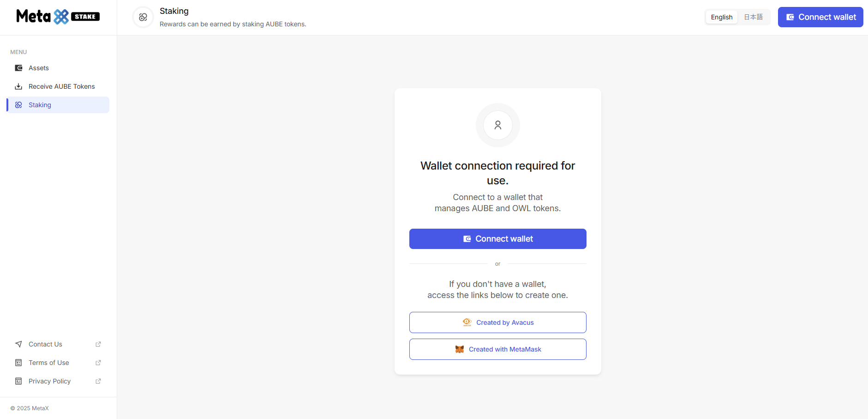Select the Staking menu item
868x419 pixels.
[x=40, y=105]
